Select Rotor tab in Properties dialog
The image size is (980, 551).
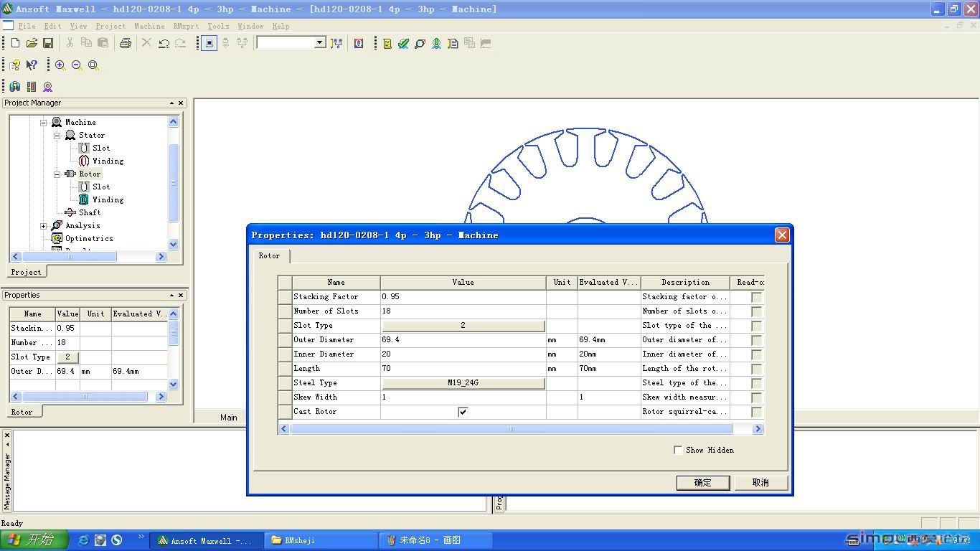(270, 255)
